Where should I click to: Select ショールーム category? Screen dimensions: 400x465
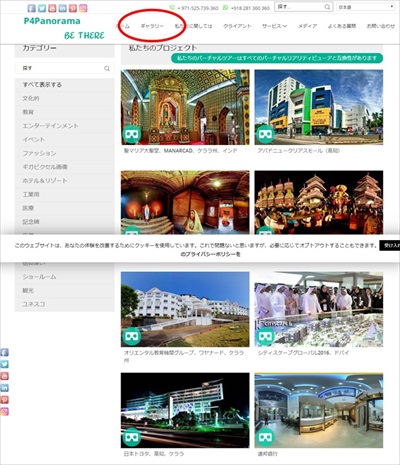coord(65,277)
